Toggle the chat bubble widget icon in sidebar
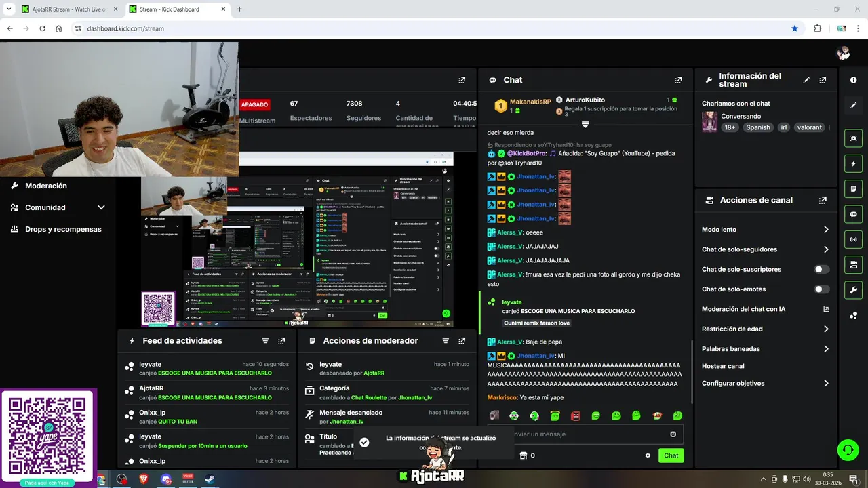 coord(853,214)
